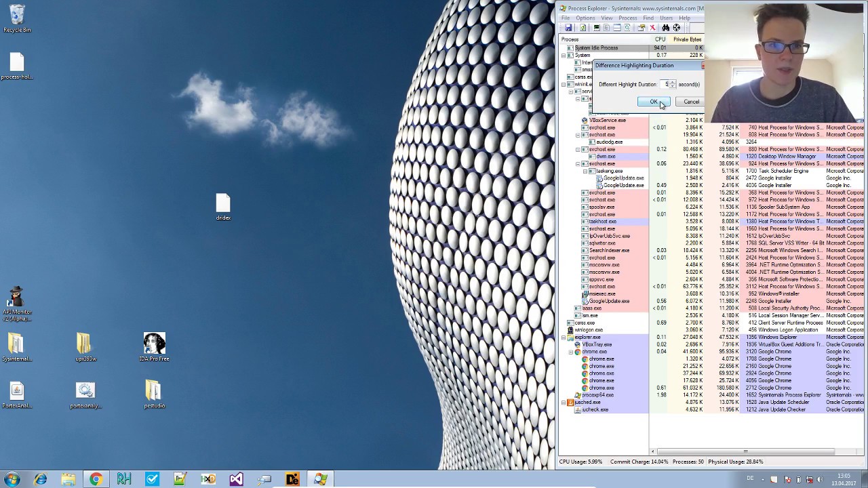Image resolution: width=868 pixels, height=488 pixels.
Task: Open the Process menu
Action: point(628,18)
